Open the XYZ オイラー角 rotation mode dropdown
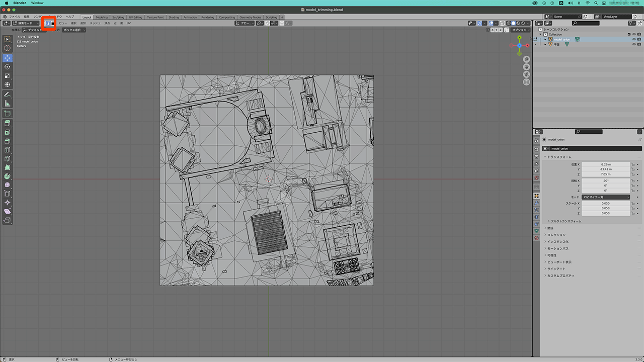644x362 pixels. point(606,197)
